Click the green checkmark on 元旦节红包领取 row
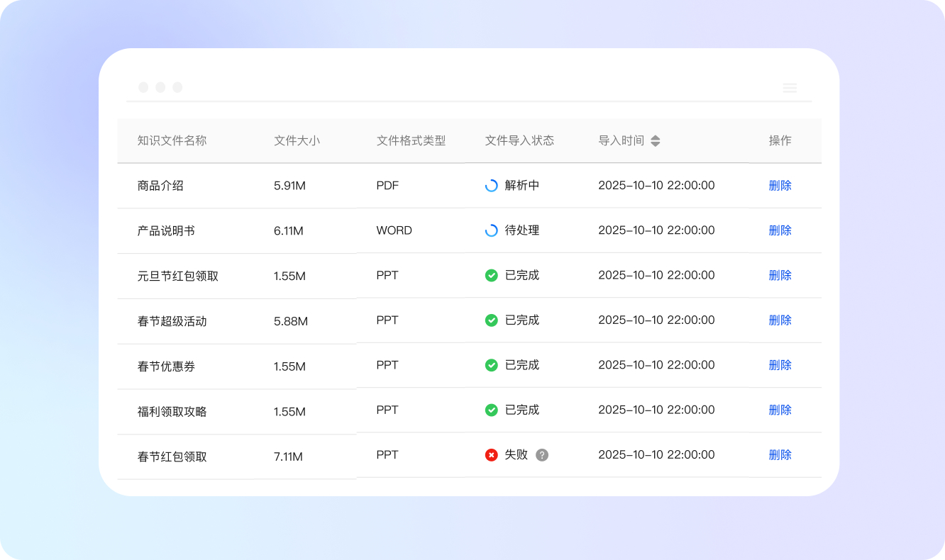The image size is (945, 560). click(491, 275)
